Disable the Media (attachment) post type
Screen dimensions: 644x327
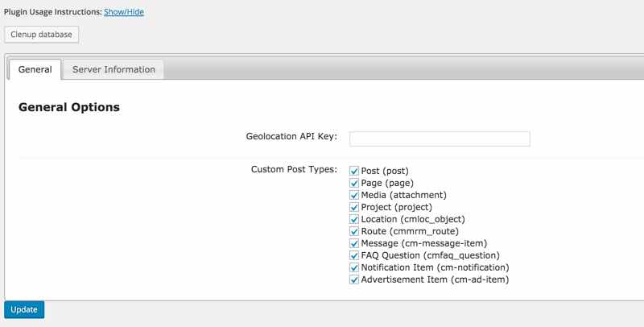pyautogui.click(x=354, y=195)
